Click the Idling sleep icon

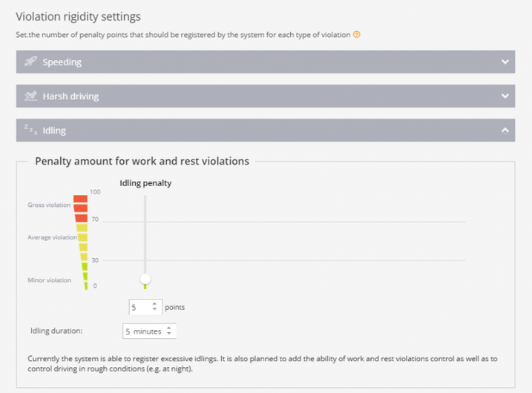[30, 130]
